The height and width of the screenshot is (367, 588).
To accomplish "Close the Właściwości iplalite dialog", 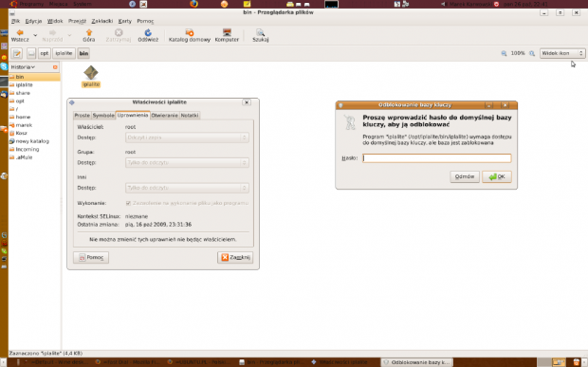I will [247, 102].
